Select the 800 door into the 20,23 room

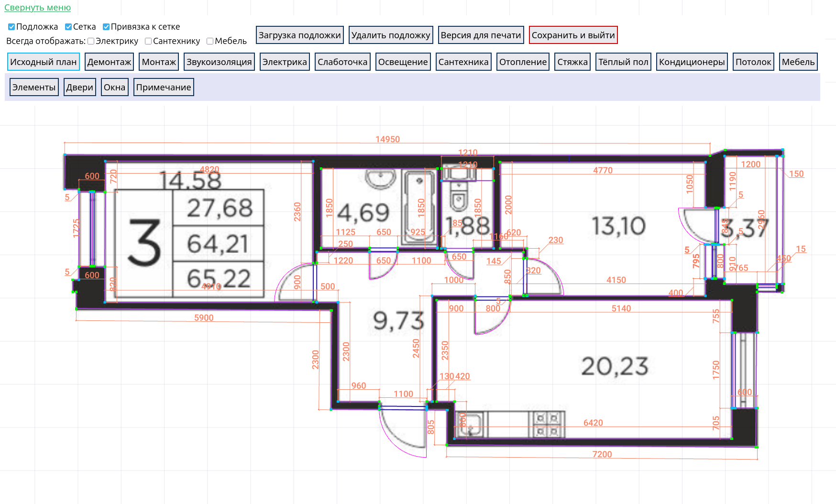(x=493, y=315)
